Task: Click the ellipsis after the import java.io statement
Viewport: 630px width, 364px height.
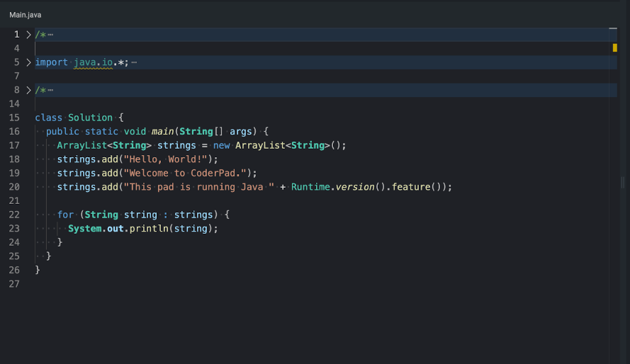Action: pyautogui.click(x=134, y=62)
